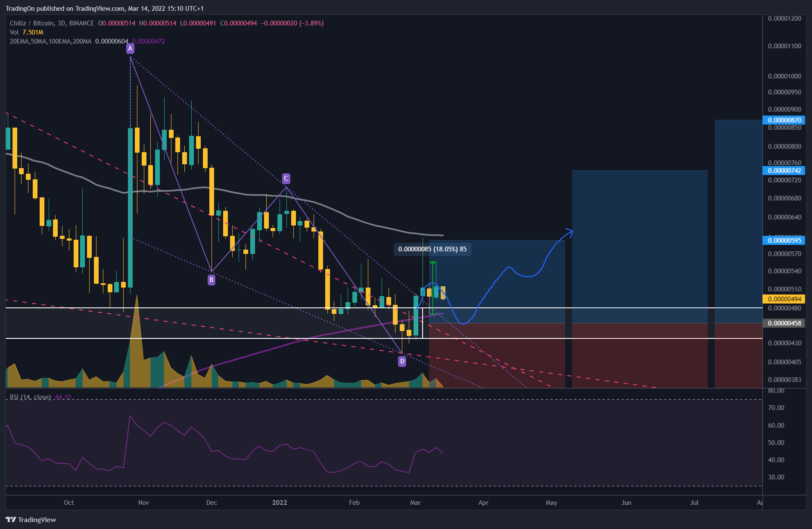Select the purple point label B
Viewport: 812px width, 529px height.
[212, 280]
